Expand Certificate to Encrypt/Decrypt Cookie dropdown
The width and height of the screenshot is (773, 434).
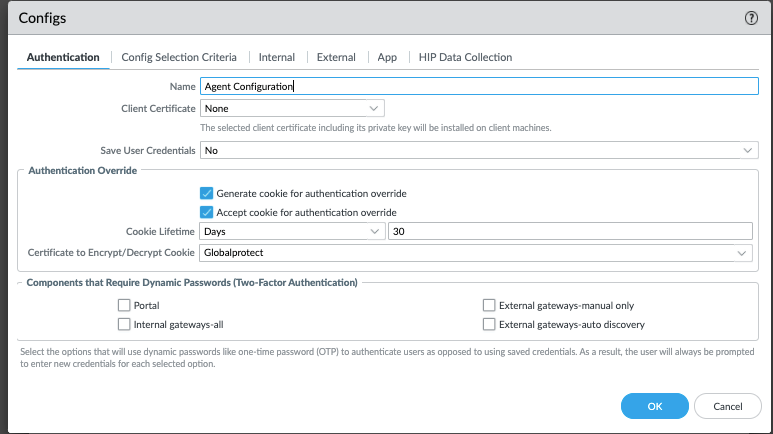coord(479,254)
